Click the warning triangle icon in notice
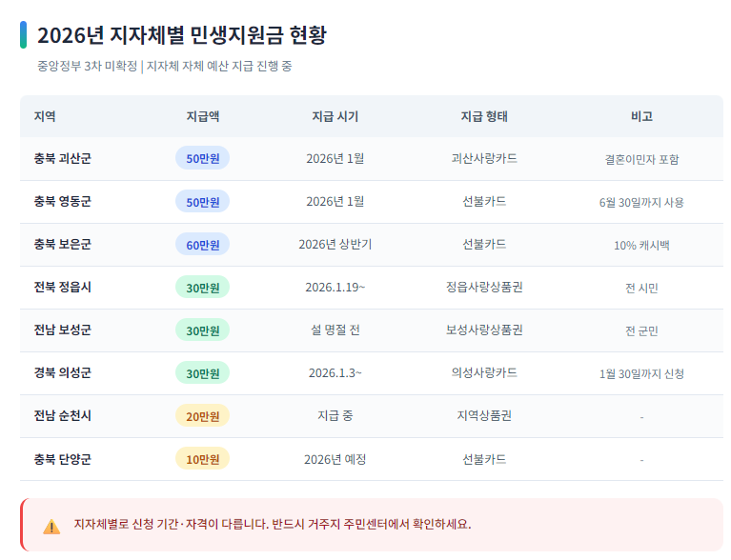 tap(51, 527)
